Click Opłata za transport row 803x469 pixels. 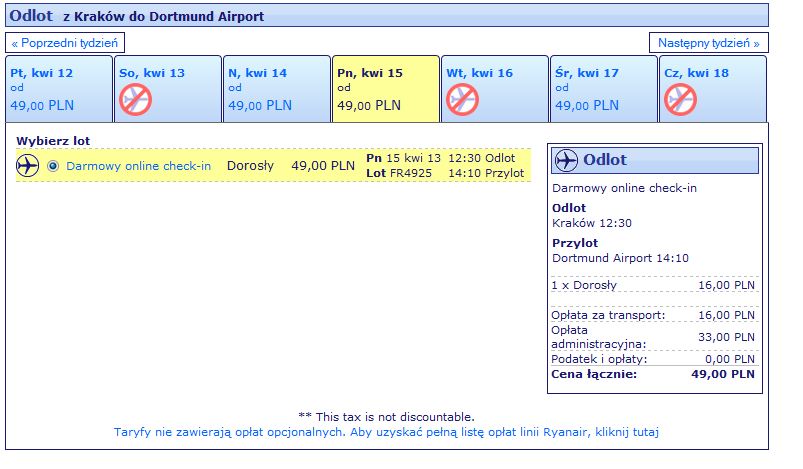653,315
